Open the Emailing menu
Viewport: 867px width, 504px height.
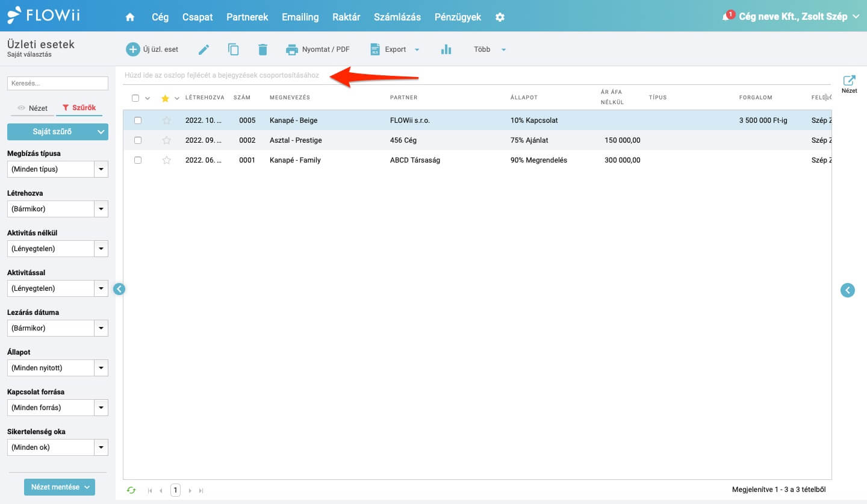pos(300,17)
